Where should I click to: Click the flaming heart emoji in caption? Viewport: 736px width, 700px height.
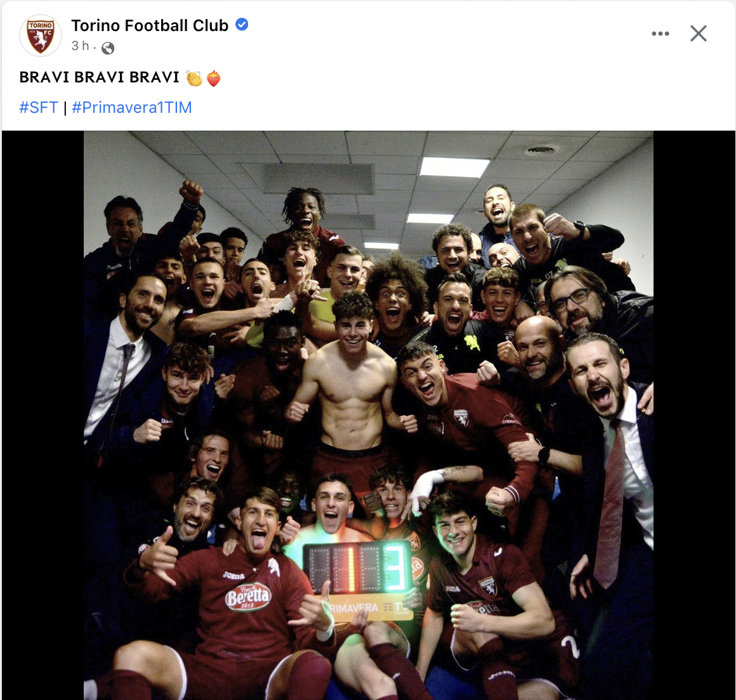pyautogui.click(x=214, y=78)
